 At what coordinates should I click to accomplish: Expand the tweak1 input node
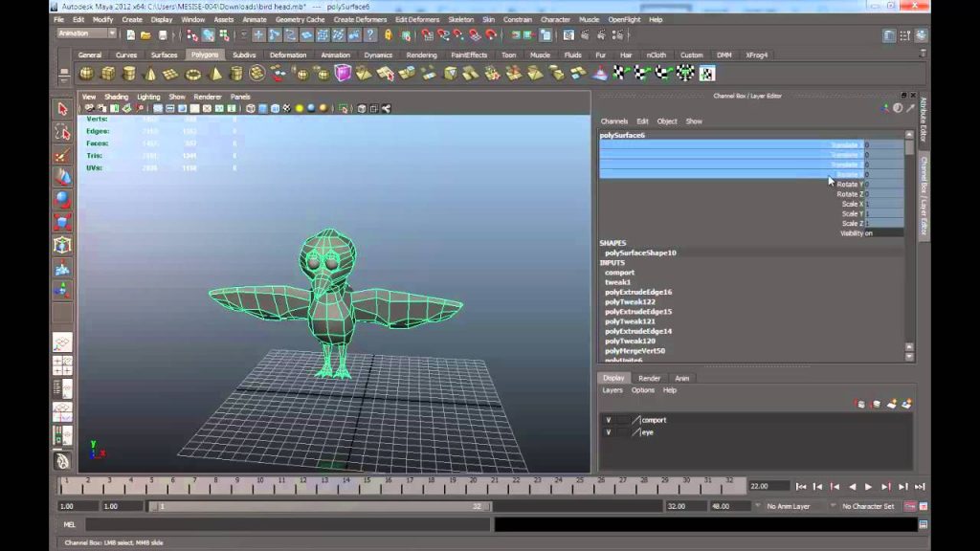pyautogui.click(x=617, y=282)
